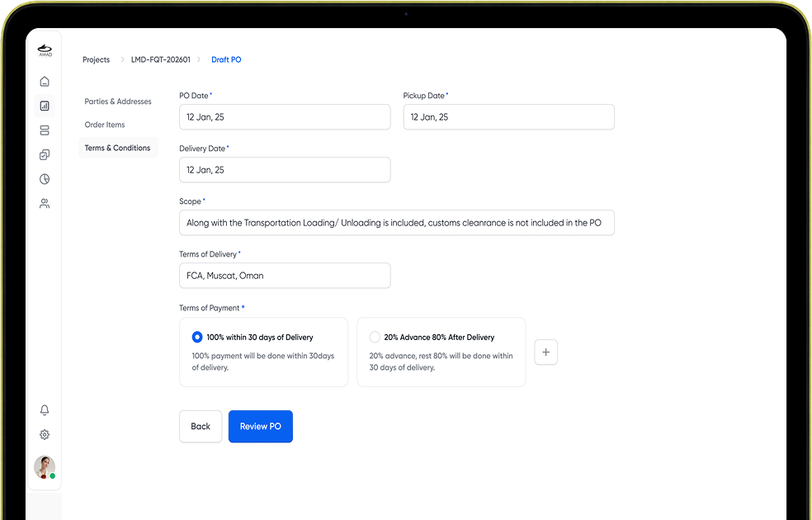Screen dimensions: 812x520
Task: Open notifications bell icon
Action: point(45,410)
